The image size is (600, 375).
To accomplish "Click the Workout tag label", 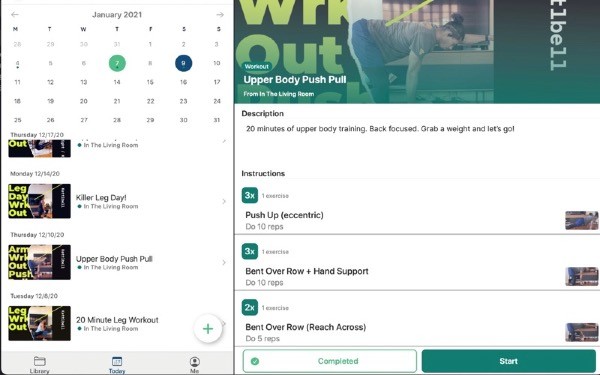I will [x=256, y=67].
